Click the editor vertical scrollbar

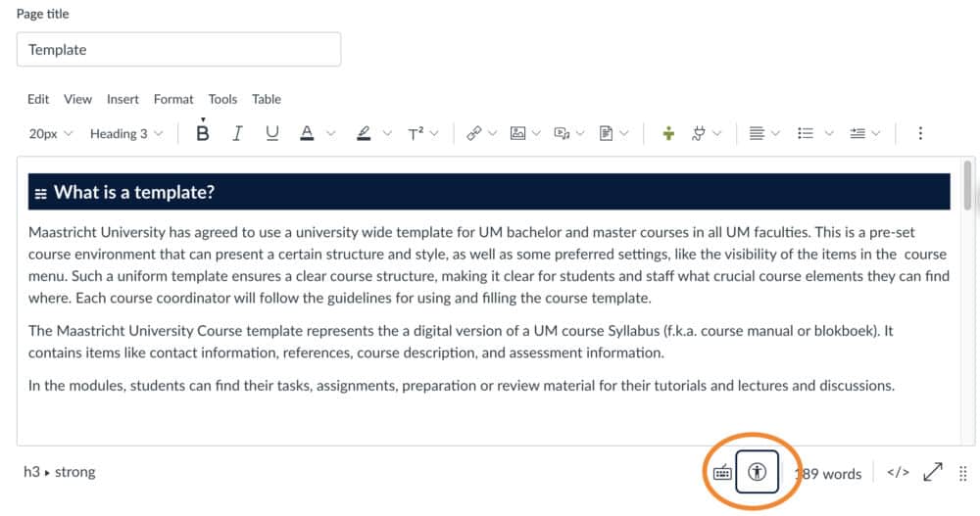(x=967, y=185)
